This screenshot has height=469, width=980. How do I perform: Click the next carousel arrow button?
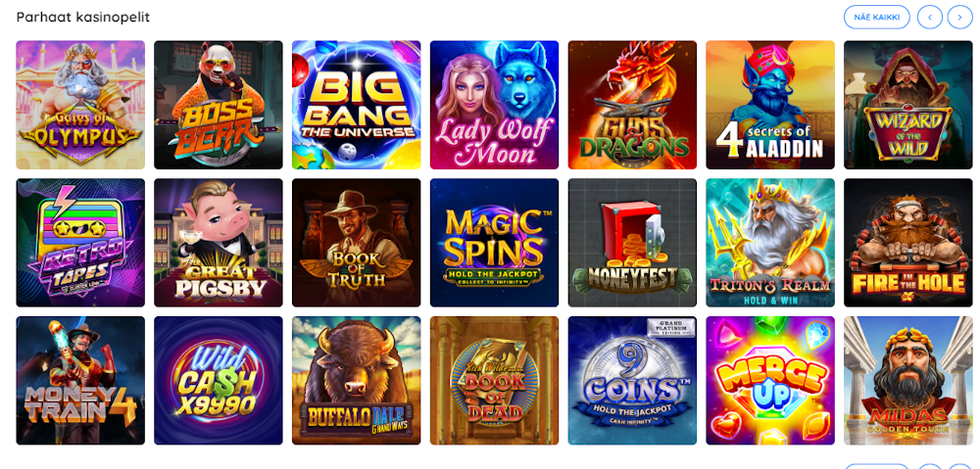point(959,17)
